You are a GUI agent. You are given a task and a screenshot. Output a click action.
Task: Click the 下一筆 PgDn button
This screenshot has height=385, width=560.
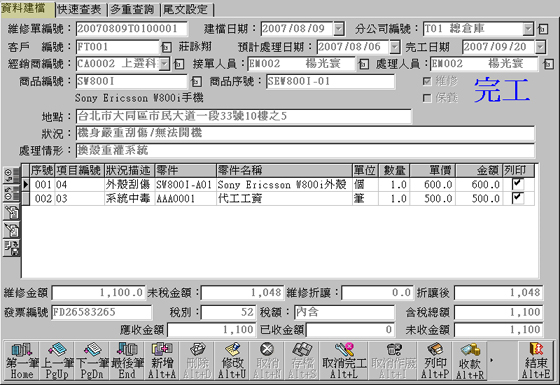coord(92,361)
